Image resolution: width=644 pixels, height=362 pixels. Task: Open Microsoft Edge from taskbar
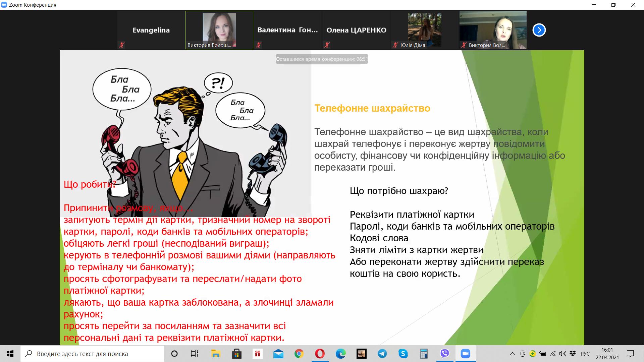pyautogui.click(x=341, y=354)
